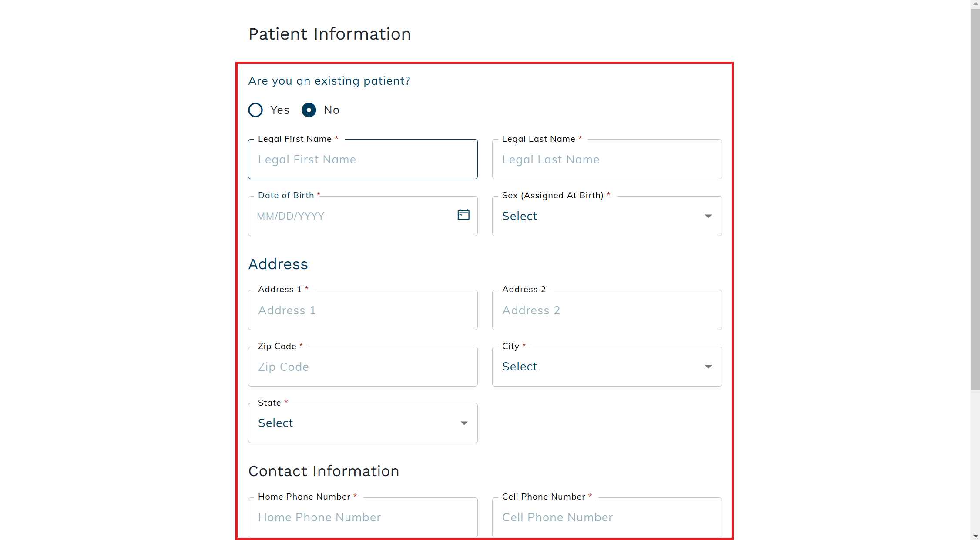The width and height of the screenshot is (980, 540).
Task: Select the No radio button
Action: coord(309,110)
